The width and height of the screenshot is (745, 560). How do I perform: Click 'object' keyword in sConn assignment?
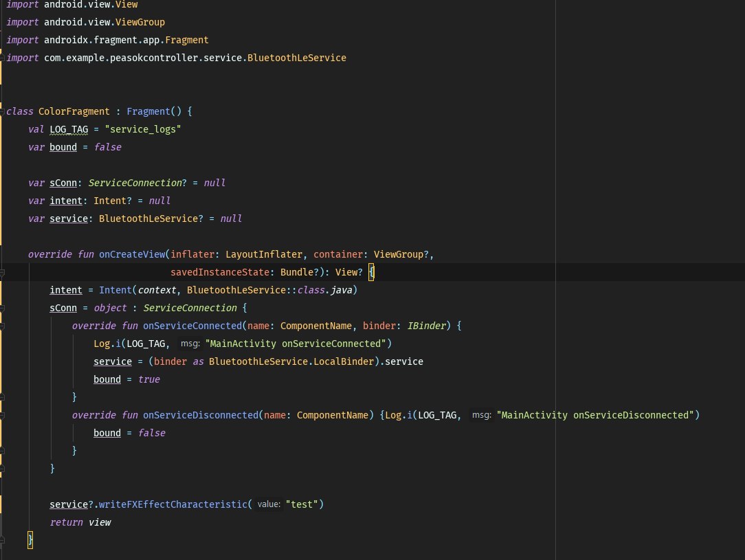pos(110,309)
